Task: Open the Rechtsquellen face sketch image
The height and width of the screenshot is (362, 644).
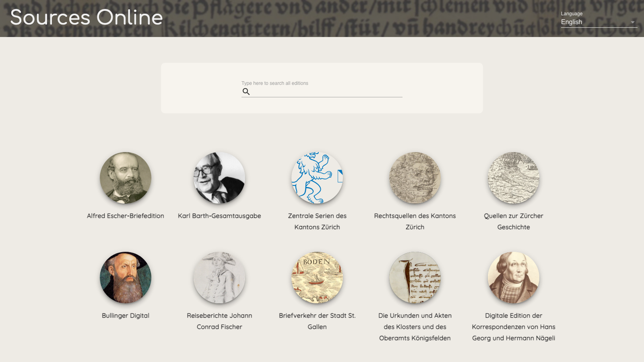Action: pos(415,178)
